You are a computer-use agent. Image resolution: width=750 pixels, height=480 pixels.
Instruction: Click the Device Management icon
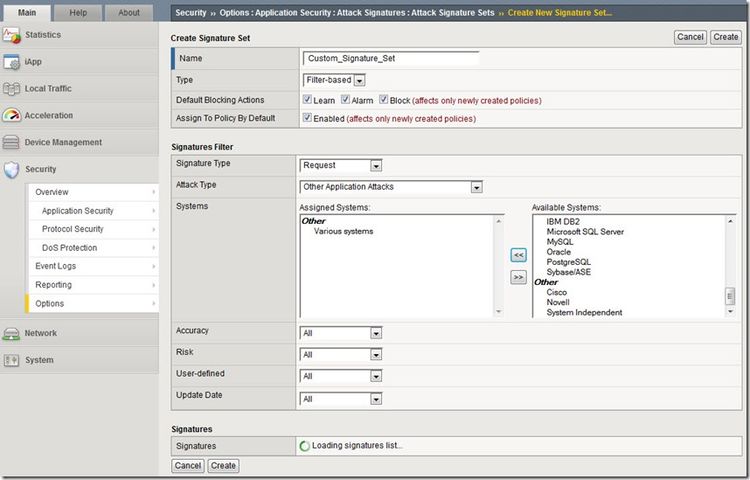(11, 143)
